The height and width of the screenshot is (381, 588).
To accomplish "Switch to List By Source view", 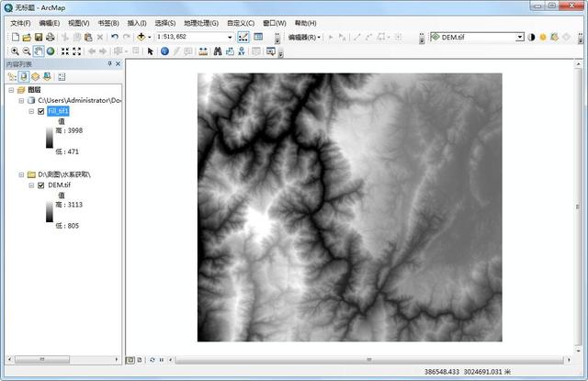I will 23,77.
